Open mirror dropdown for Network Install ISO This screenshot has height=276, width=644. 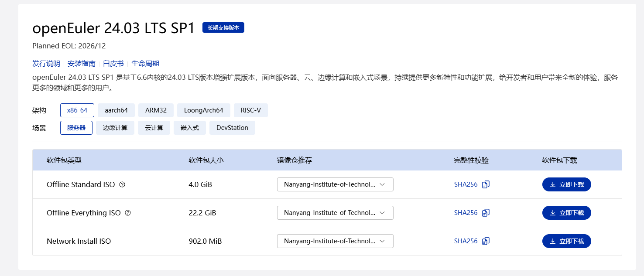pyautogui.click(x=335, y=241)
